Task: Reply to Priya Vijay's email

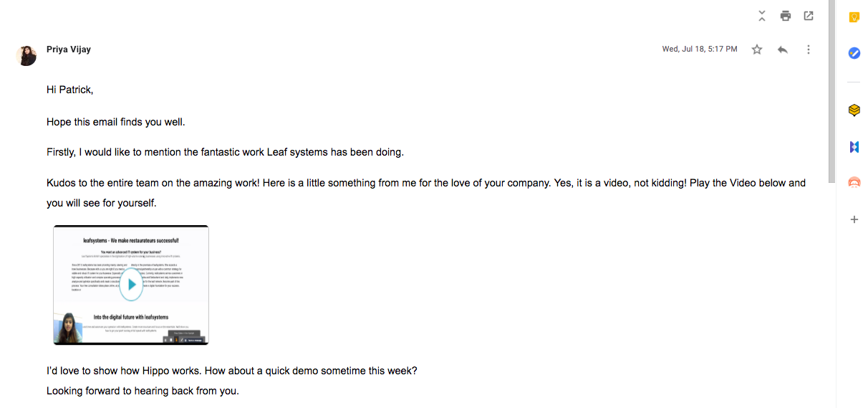Action: [783, 49]
